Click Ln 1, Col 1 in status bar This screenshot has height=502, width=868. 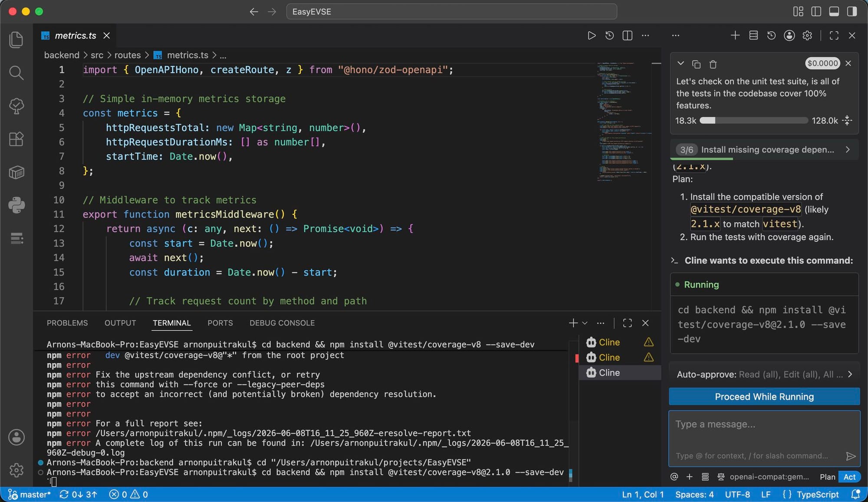(643, 495)
